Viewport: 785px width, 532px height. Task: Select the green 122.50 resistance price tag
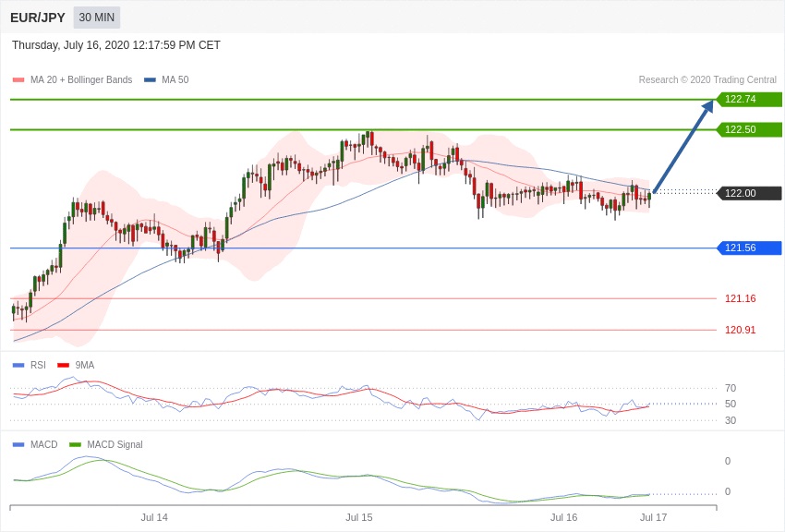[x=749, y=130]
